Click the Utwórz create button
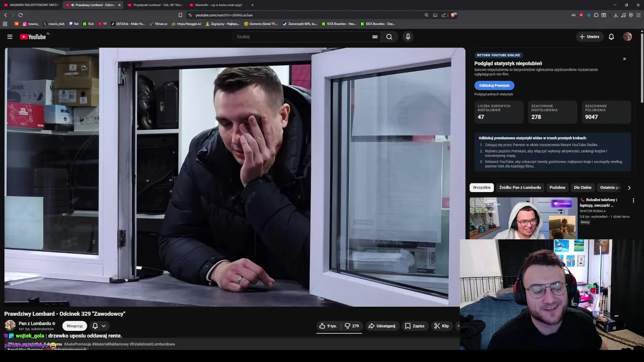Viewport: 644px width, 362px height. coord(589,37)
